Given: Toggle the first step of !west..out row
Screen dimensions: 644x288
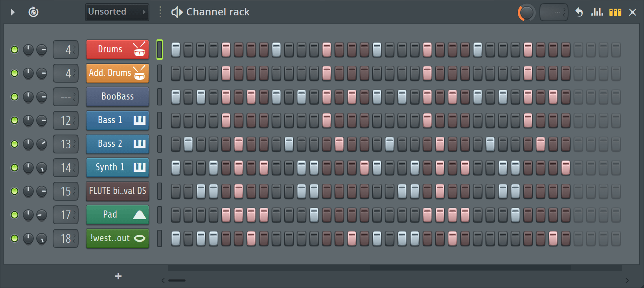Looking at the screenshot, I should 176,238.
